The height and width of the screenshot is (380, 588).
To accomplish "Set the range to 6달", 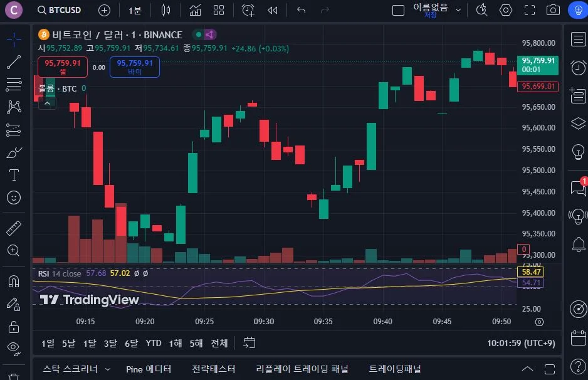I will 131,343.
